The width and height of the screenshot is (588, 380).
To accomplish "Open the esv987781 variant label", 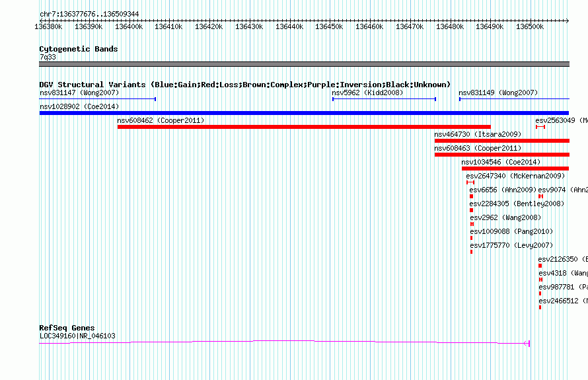I will pos(564,287).
